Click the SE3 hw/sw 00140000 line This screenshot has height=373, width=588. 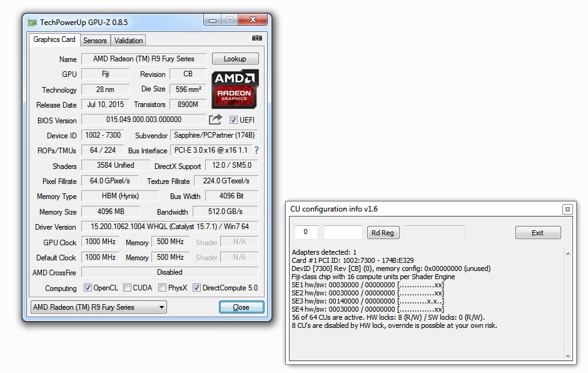[x=368, y=301]
